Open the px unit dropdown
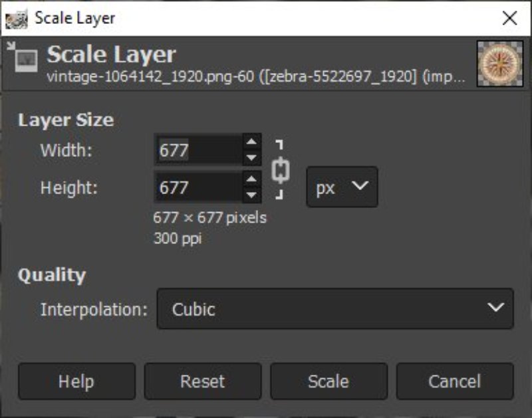Viewport: 532px width, 418px height. 342,187
